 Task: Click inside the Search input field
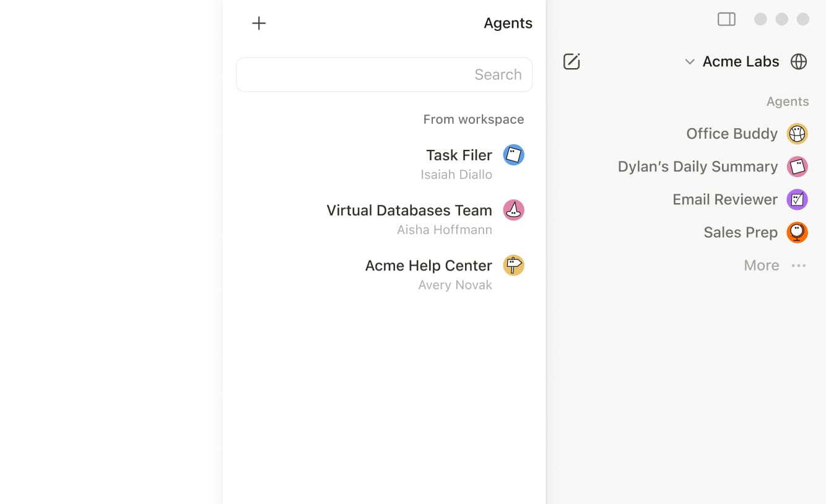point(384,74)
